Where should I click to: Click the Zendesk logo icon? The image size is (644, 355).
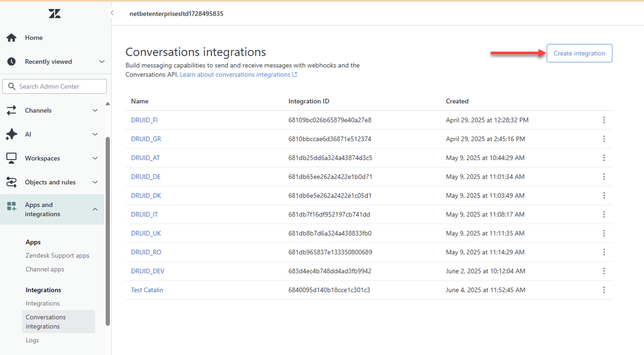tap(55, 14)
